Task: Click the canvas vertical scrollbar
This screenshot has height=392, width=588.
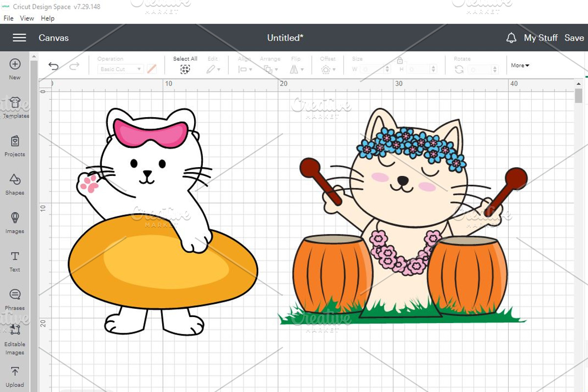Action: click(579, 96)
